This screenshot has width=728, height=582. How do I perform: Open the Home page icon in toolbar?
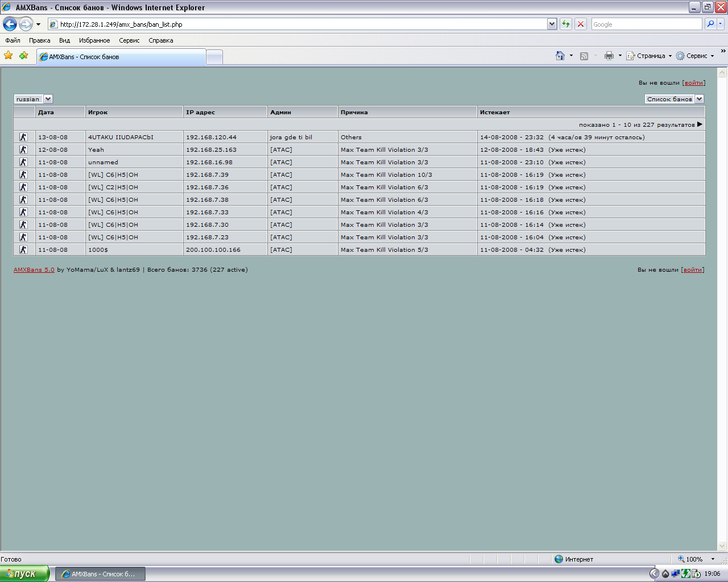(x=560, y=56)
